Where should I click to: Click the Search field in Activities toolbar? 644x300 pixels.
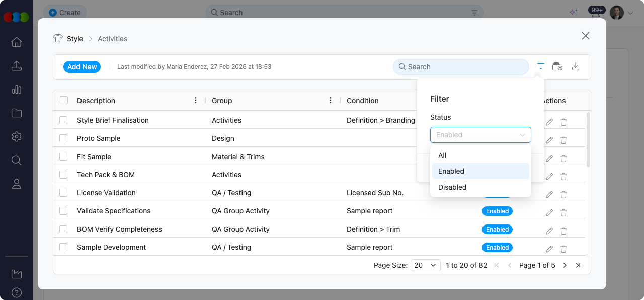click(460, 67)
